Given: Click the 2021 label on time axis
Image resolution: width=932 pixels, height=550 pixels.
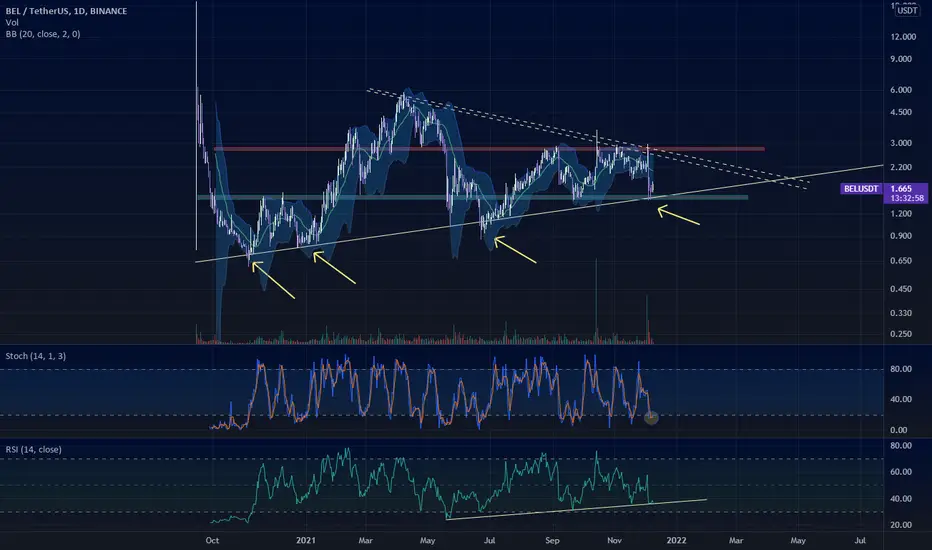Looking at the screenshot, I should coord(306,540).
